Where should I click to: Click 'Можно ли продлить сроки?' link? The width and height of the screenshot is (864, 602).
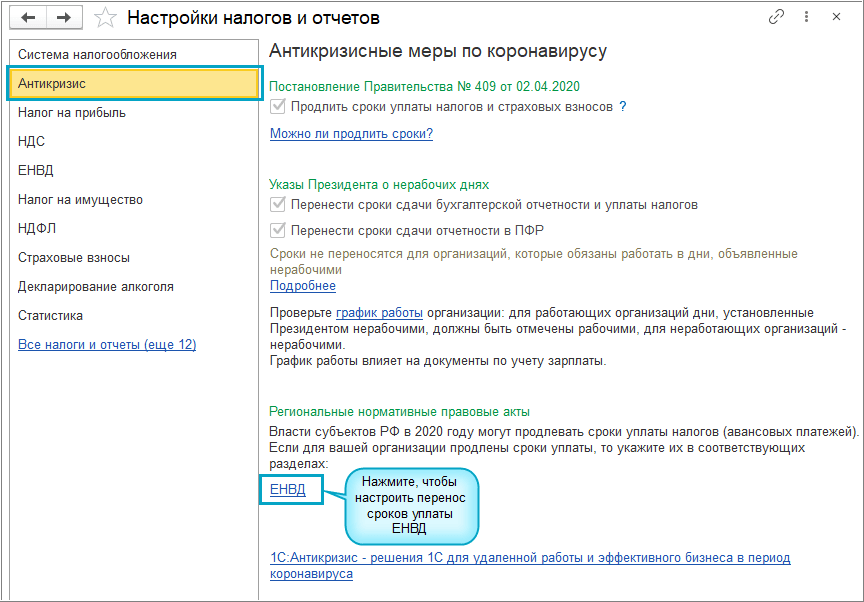pyautogui.click(x=351, y=134)
